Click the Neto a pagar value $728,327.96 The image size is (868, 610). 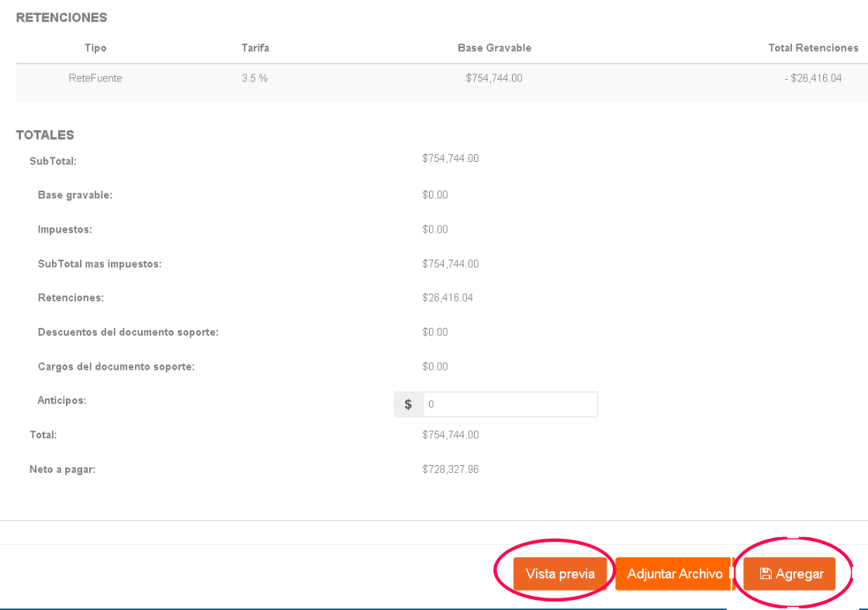[x=450, y=469]
